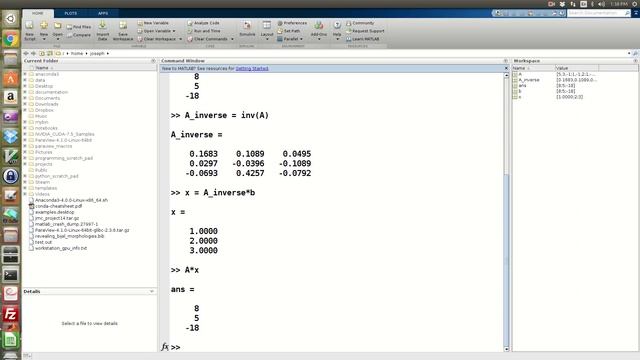Open Google Chrome from the dock
Viewport: 640px width, 360px height.
point(11,39)
